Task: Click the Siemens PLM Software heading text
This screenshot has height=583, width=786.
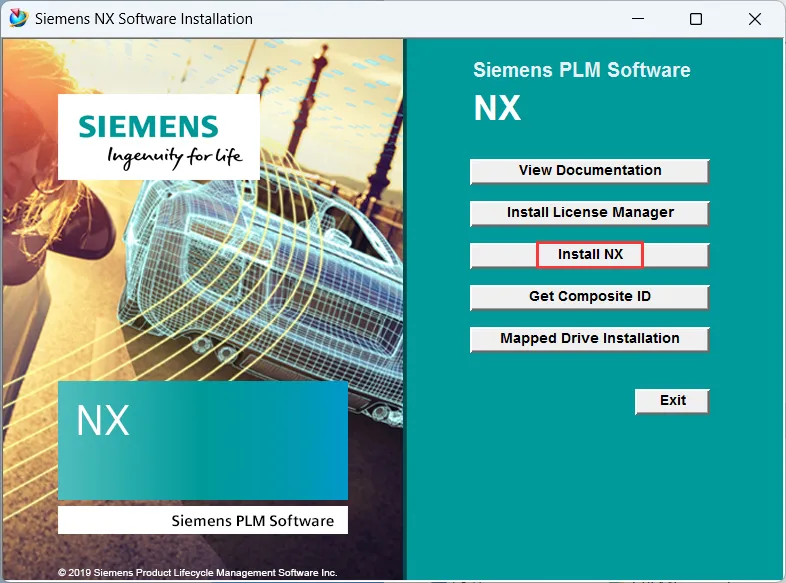Action: pos(582,70)
